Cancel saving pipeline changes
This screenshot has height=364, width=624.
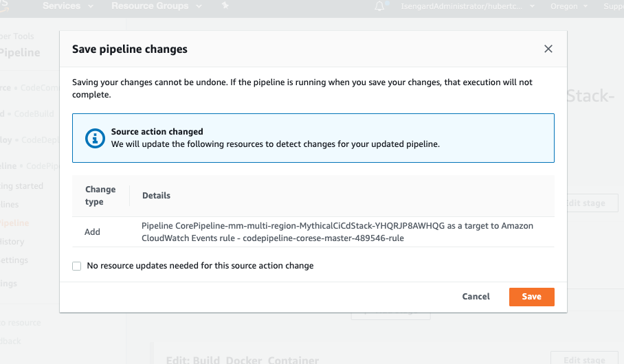click(x=476, y=297)
